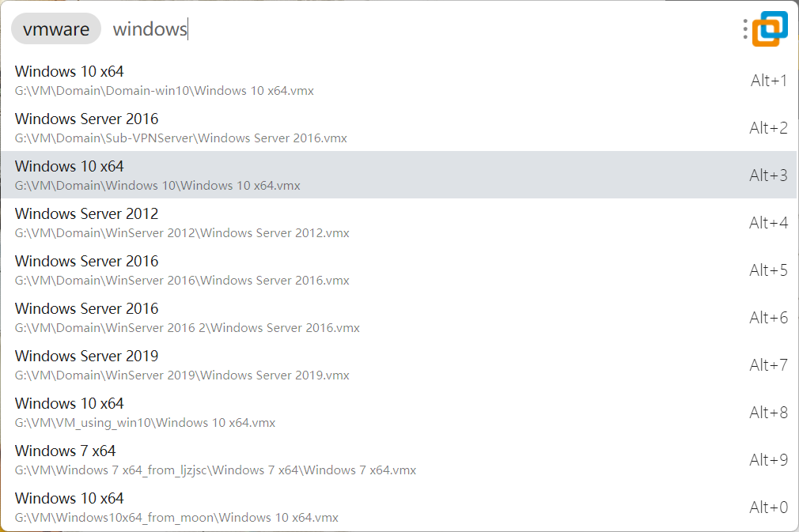
Task: Click the Alt+4 shortcut label
Action: point(768,222)
